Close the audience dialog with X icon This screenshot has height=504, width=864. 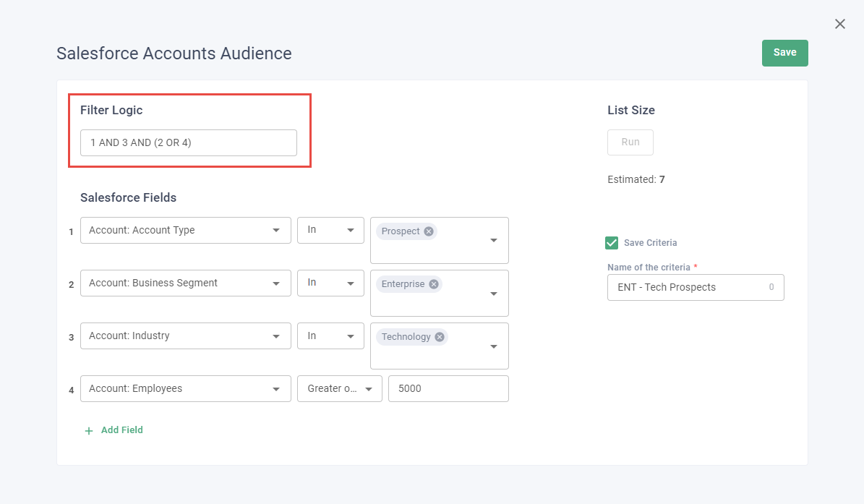coord(839,24)
